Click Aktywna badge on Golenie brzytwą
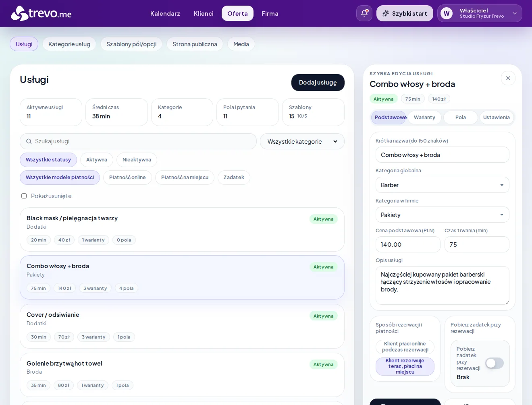This screenshot has height=405, width=532. [323, 364]
